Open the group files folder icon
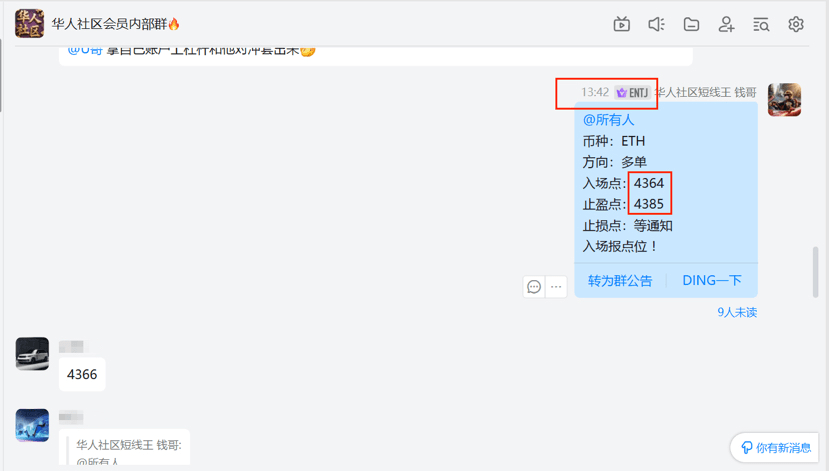 (x=691, y=24)
